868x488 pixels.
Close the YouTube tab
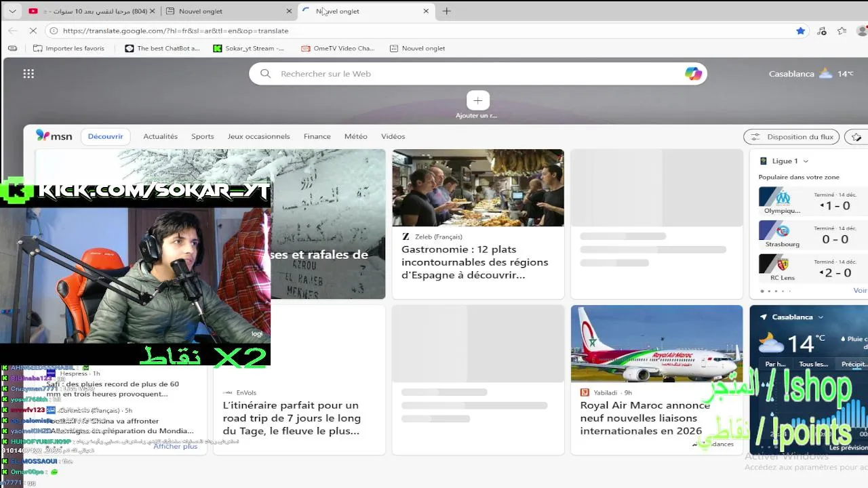[x=153, y=11]
